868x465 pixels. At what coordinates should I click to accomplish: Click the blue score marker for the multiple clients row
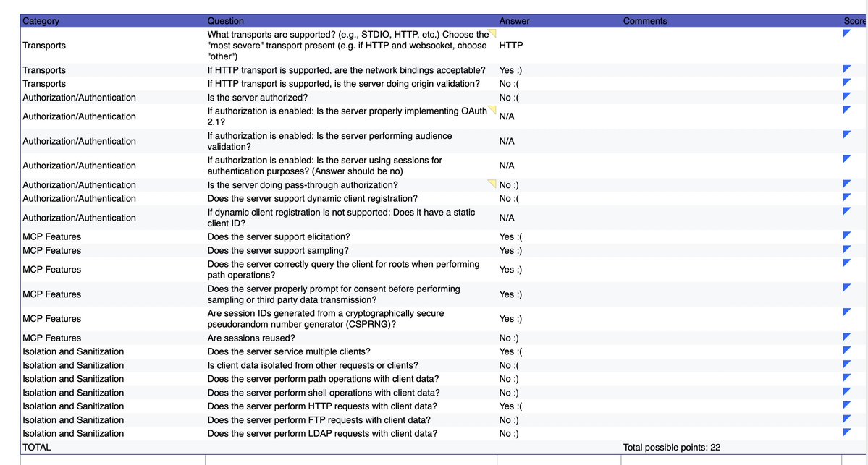pyautogui.click(x=846, y=350)
